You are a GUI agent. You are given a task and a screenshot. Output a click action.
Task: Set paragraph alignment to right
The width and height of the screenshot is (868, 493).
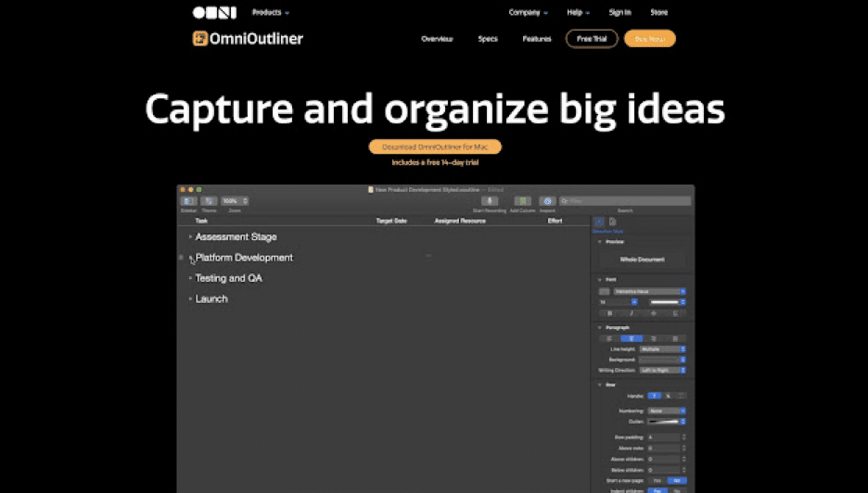(x=653, y=338)
